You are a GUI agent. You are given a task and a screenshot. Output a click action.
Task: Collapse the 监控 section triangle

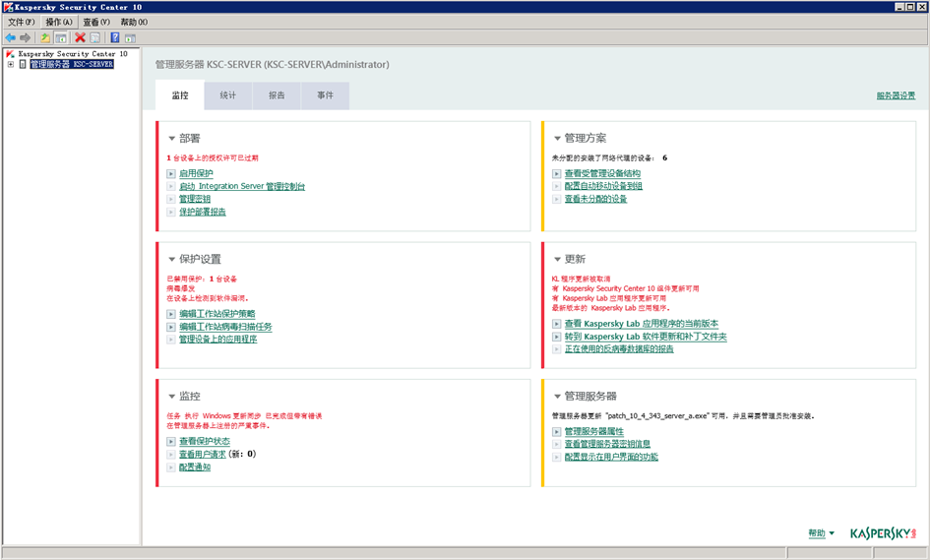(x=171, y=397)
